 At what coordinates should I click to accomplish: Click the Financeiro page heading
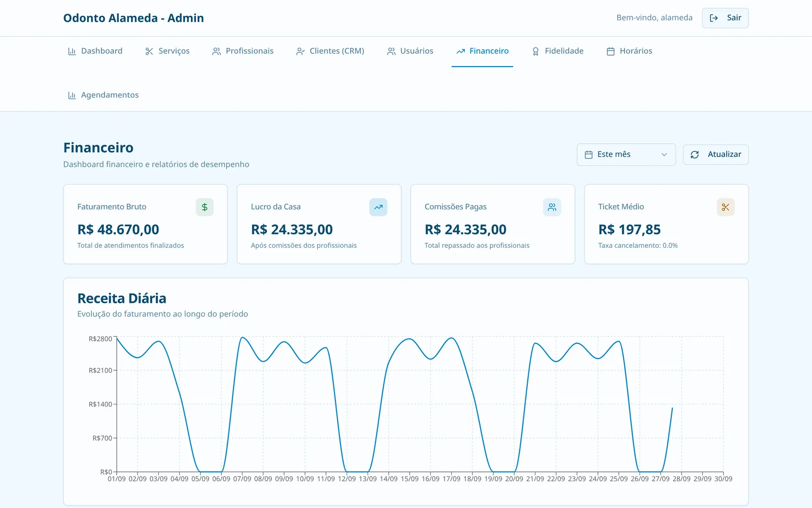(98, 148)
